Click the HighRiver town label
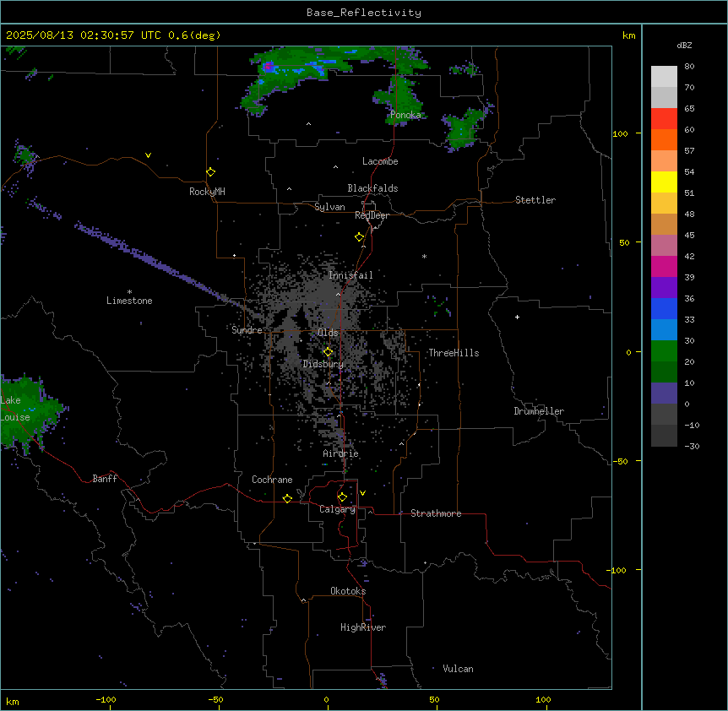Image resolution: width=728 pixels, height=711 pixels. [363, 627]
